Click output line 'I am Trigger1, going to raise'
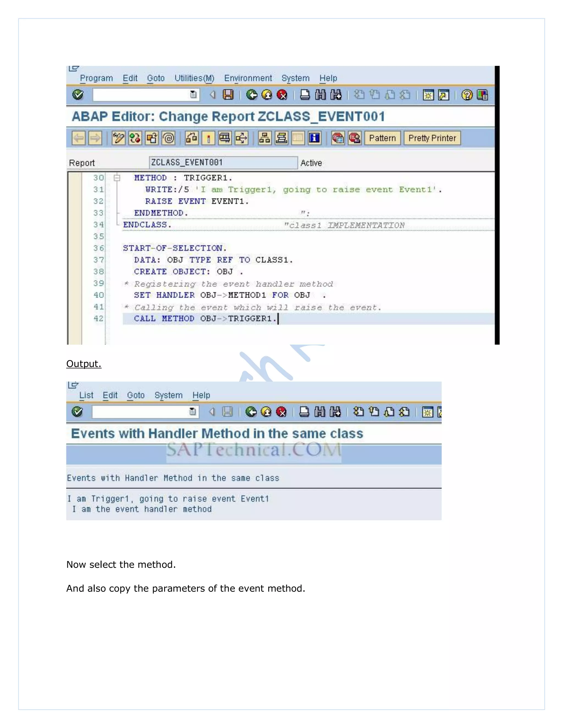 coord(168,499)
